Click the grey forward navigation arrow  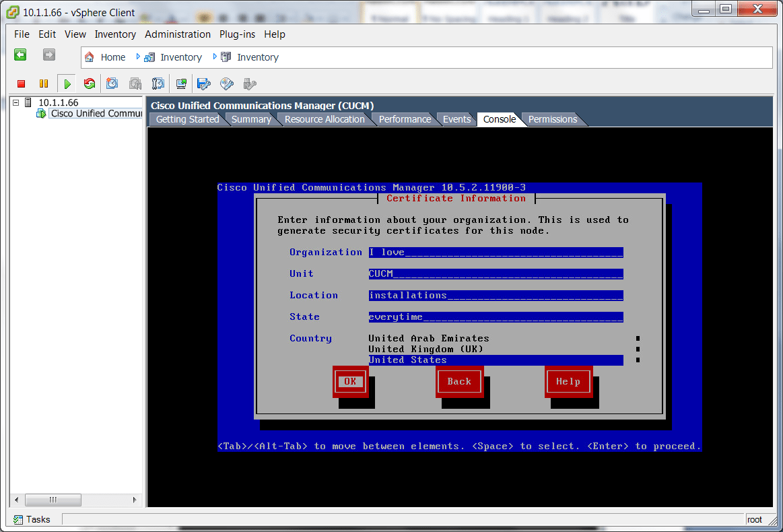(x=49, y=55)
